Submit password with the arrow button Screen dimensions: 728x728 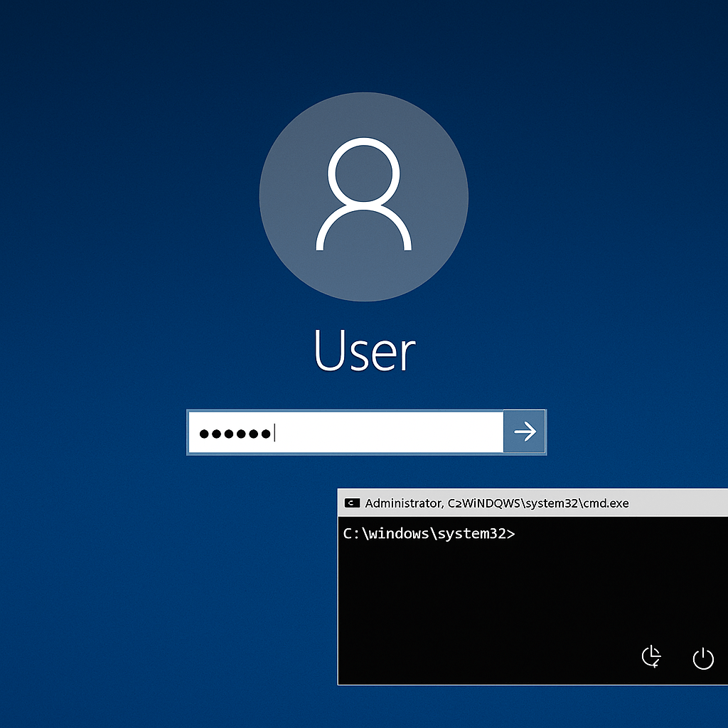[x=525, y=432]
